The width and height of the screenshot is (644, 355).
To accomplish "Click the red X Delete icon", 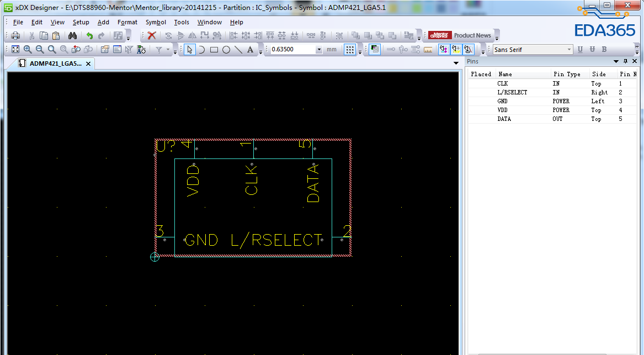I will click(152, 36).
